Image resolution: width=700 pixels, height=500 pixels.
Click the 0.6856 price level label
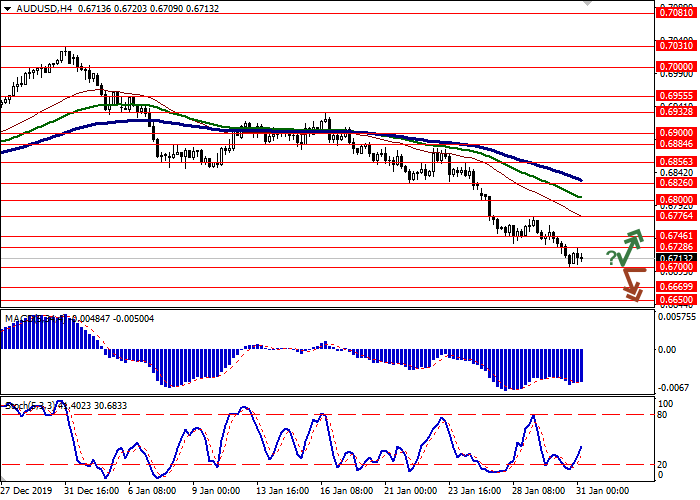(675, 160)
